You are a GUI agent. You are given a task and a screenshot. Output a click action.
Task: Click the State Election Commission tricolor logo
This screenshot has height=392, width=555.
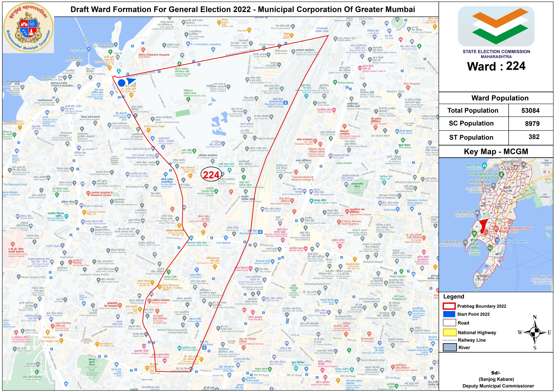(496, 27)
